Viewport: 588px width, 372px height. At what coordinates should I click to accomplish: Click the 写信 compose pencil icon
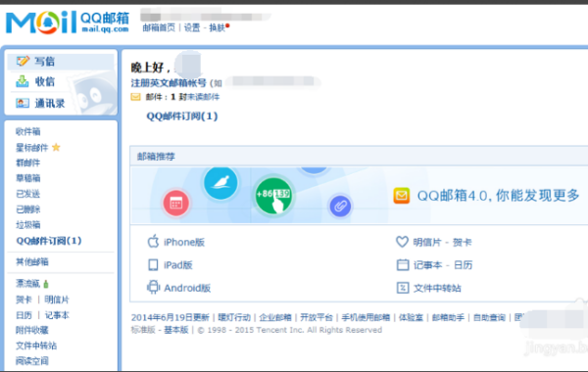click(x=23, y=61)
